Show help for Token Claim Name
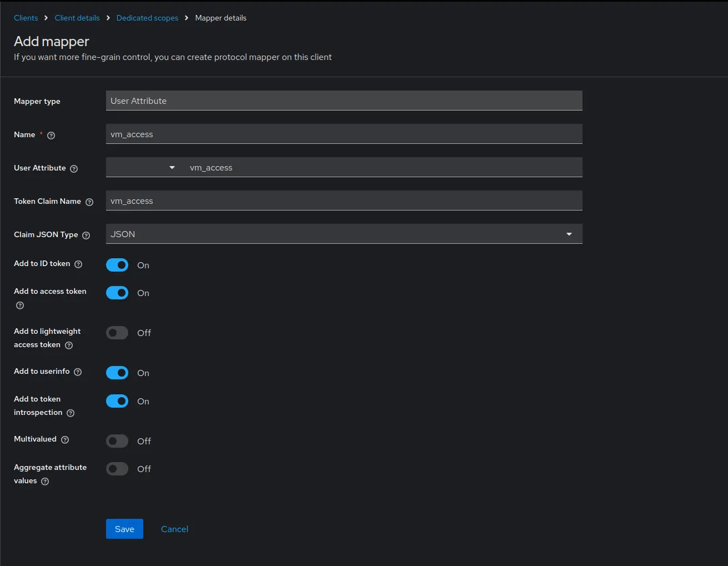The image size is (728, 566). (x=89, y=202)
